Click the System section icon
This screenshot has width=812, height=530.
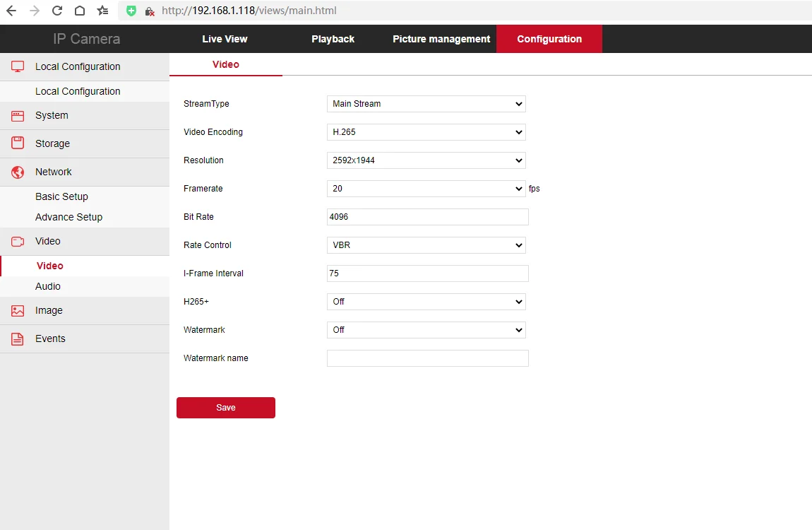point(18,115)
